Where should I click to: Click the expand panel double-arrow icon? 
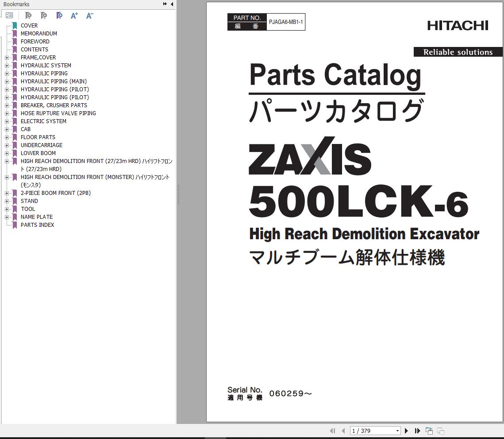(165, 4)
